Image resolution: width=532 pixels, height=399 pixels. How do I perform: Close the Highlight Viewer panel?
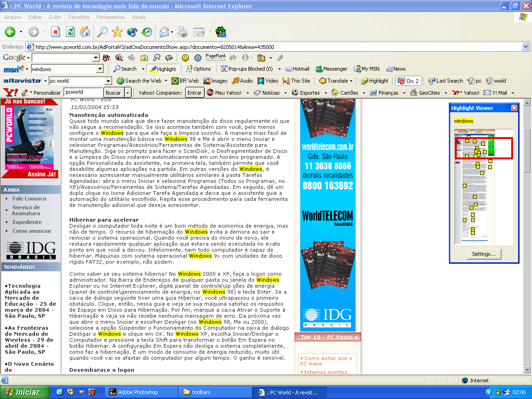coord(514,108)
